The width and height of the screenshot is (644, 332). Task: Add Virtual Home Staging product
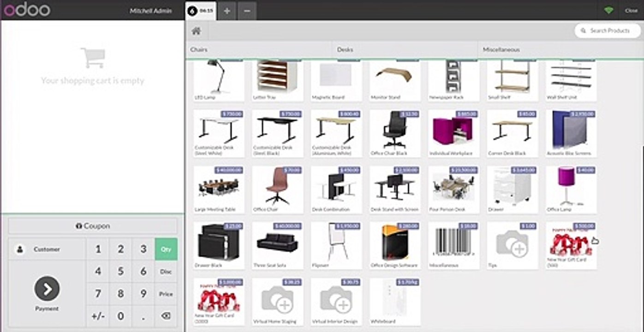coord(277,302)
